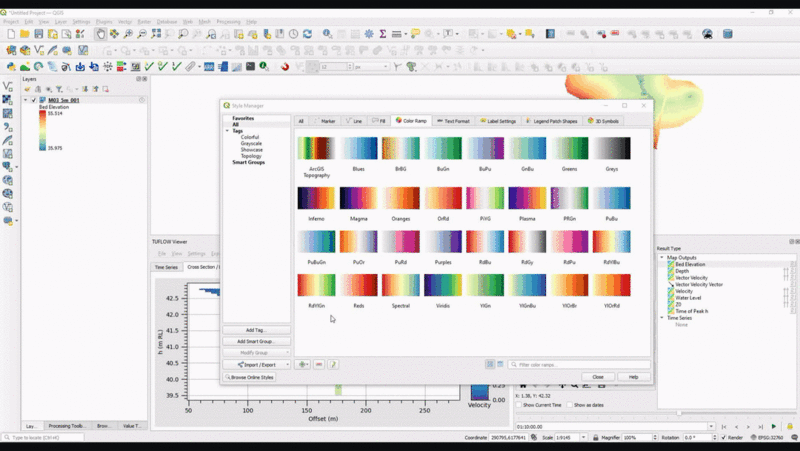Switch to icon view in Style Manager
800x451 pixels.
coord(489,364)
